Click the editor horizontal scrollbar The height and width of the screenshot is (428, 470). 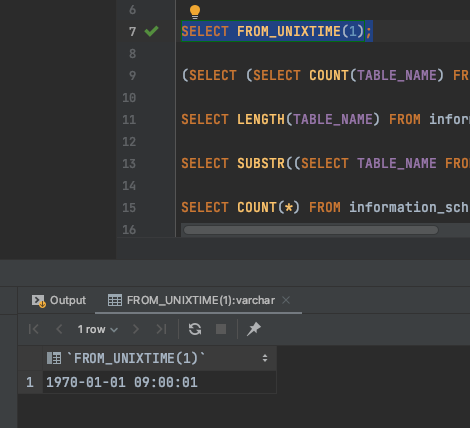point(311,230)
